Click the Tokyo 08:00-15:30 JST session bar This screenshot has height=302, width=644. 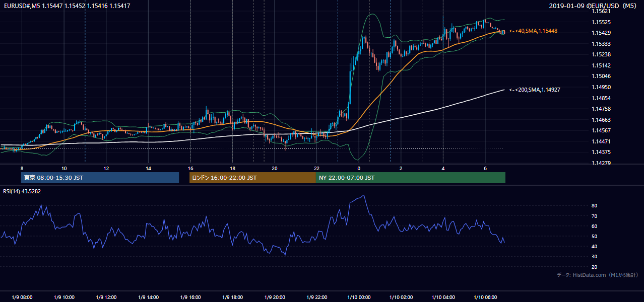pyautogui.click(x=100, y=178)
